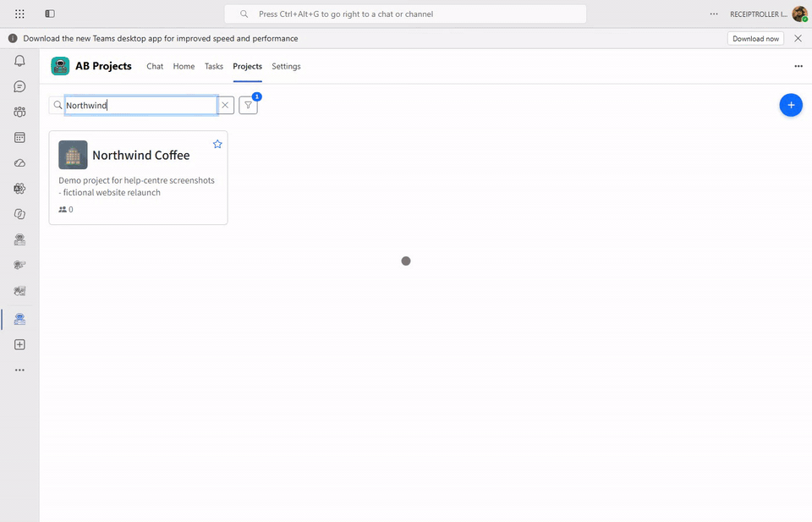Image resolution: width=812 pixels, height=522 pixels.
Task: Click RECEIPTROLLER account name at top
Action: 759,14
